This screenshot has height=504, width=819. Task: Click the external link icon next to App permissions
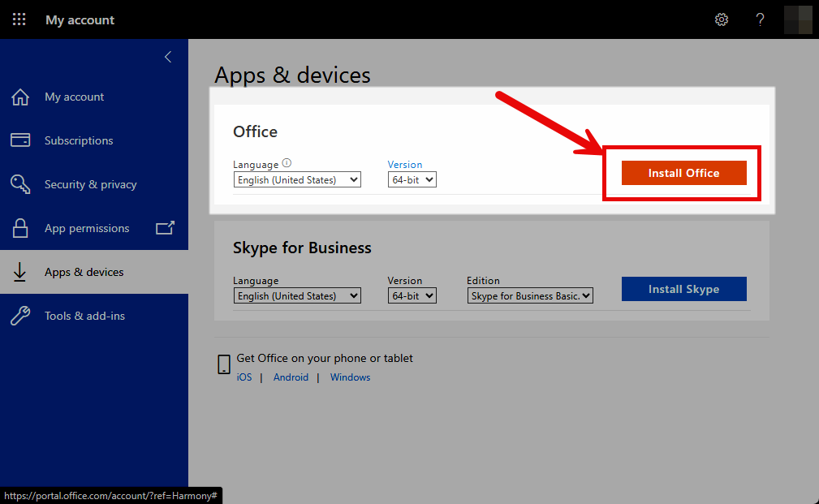[x=165, y=228]
